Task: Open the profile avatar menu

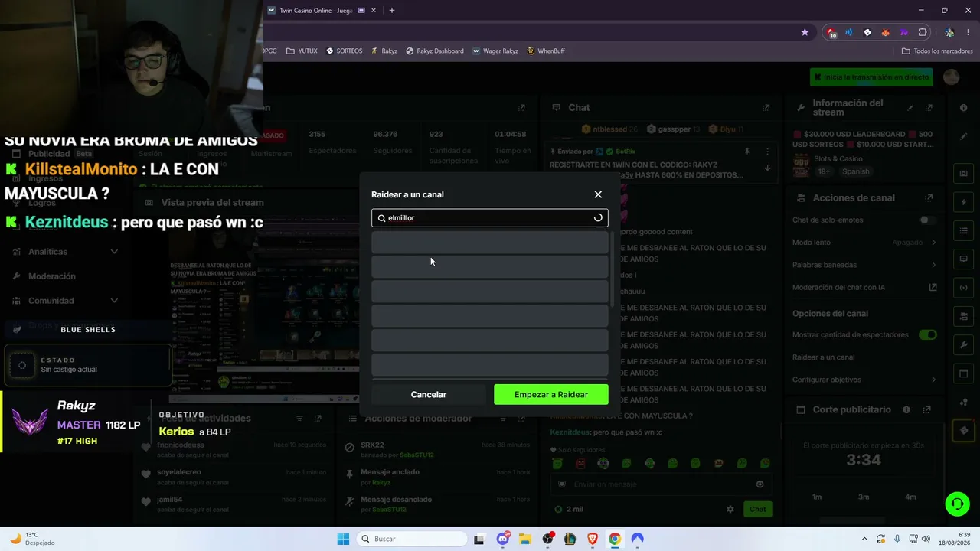Action: point(951,77)
